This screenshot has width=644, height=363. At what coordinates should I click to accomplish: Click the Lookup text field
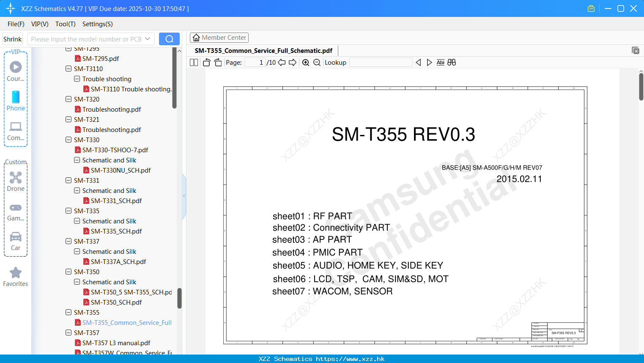[381, 63]
